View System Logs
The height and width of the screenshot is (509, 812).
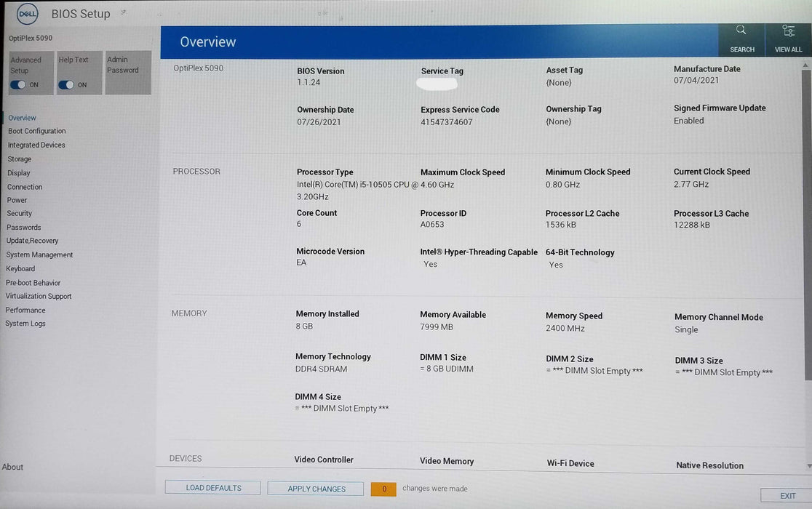(25, 324)
